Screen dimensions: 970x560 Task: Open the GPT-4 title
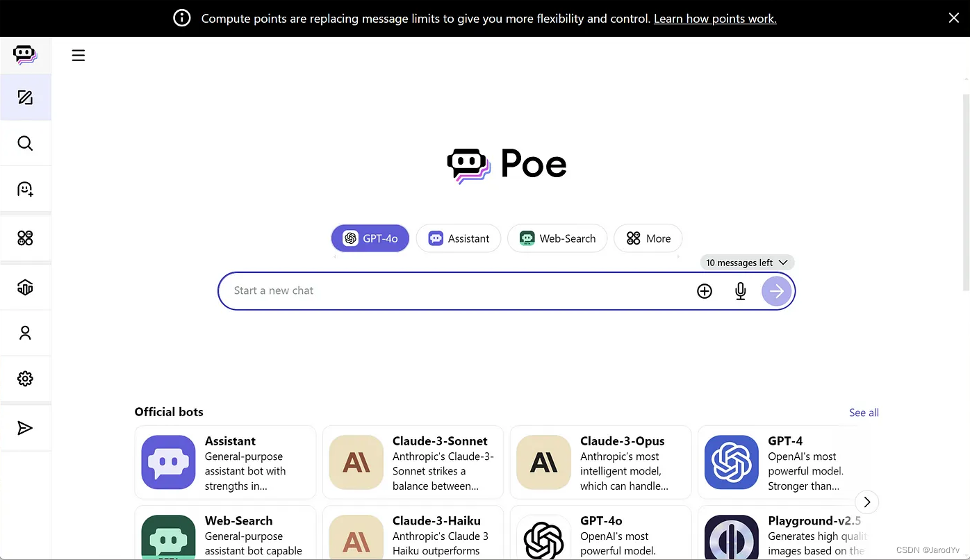(x=785, y=441)
